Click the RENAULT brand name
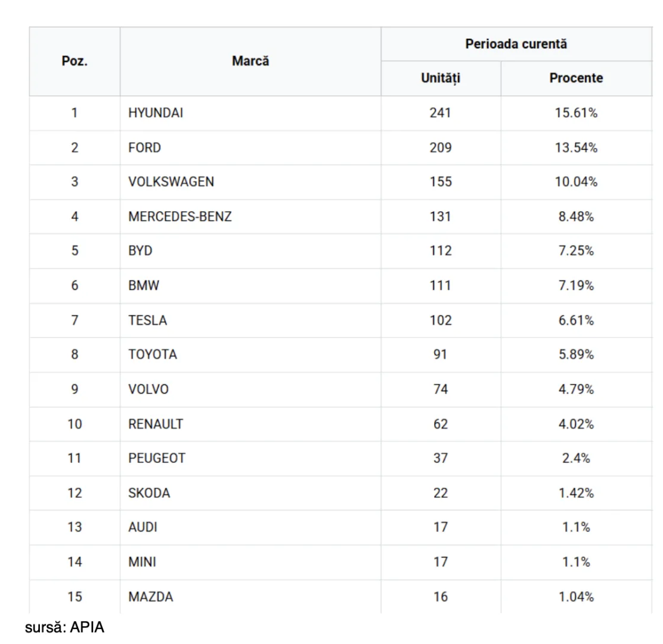 156,424
